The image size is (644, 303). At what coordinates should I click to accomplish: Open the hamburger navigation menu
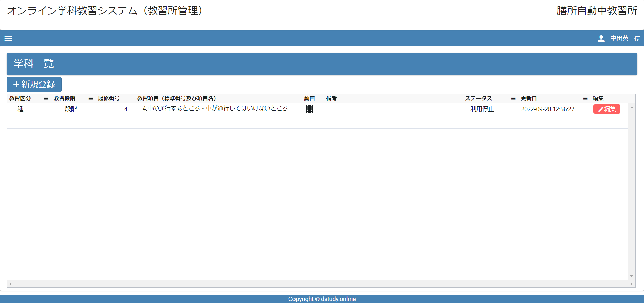click(x=8, y=38)
